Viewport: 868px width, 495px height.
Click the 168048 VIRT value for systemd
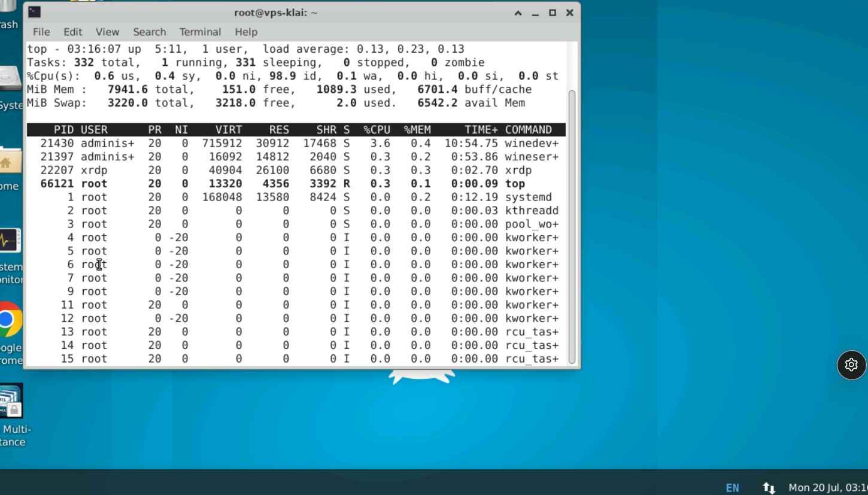[x=222, y=198]
